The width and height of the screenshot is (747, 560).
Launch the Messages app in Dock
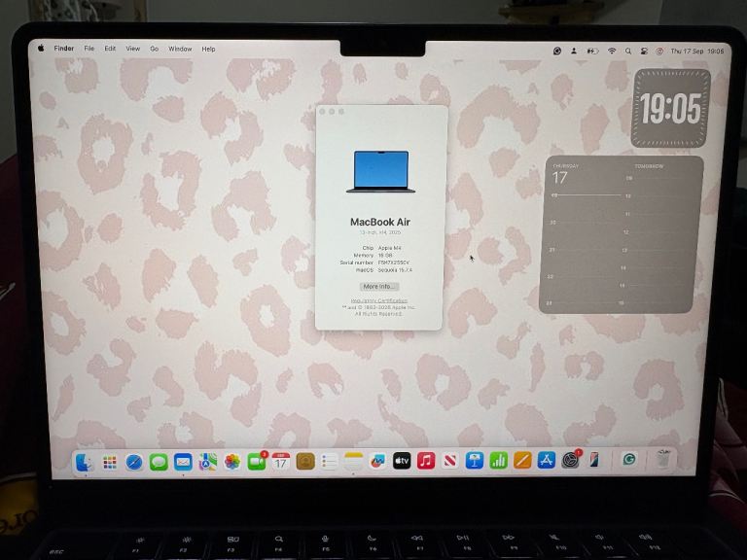tap(159, 462)
